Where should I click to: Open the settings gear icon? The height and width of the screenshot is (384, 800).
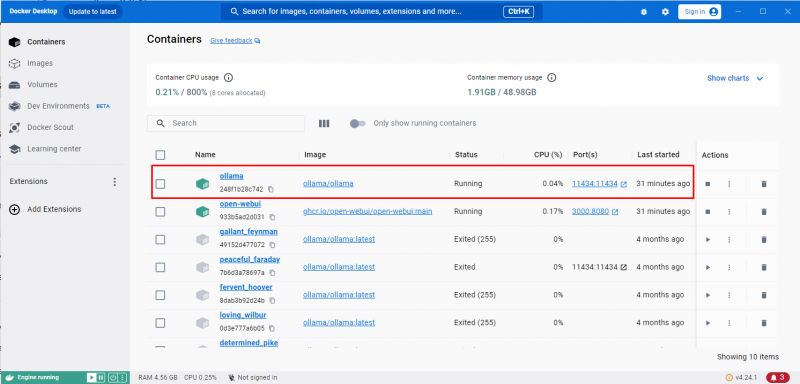point(665,12)
